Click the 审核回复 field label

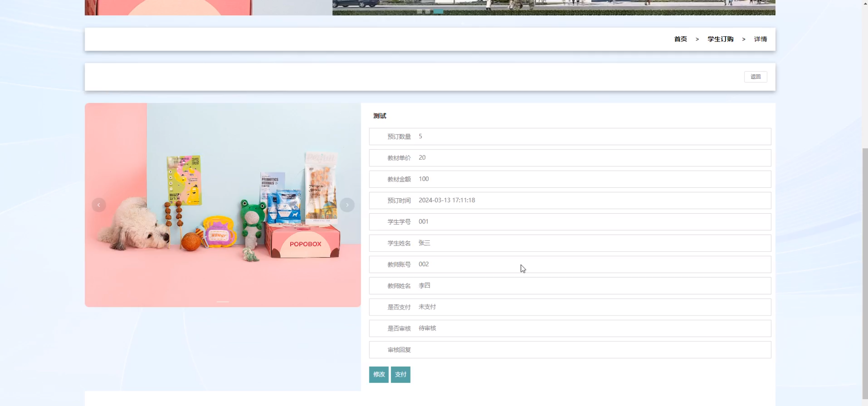399,350
